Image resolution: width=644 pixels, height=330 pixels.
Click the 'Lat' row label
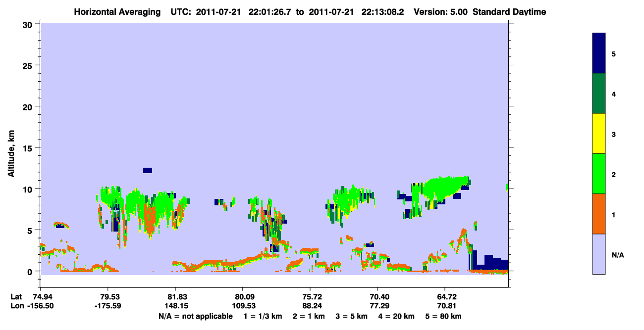click(x=16, y=297)
